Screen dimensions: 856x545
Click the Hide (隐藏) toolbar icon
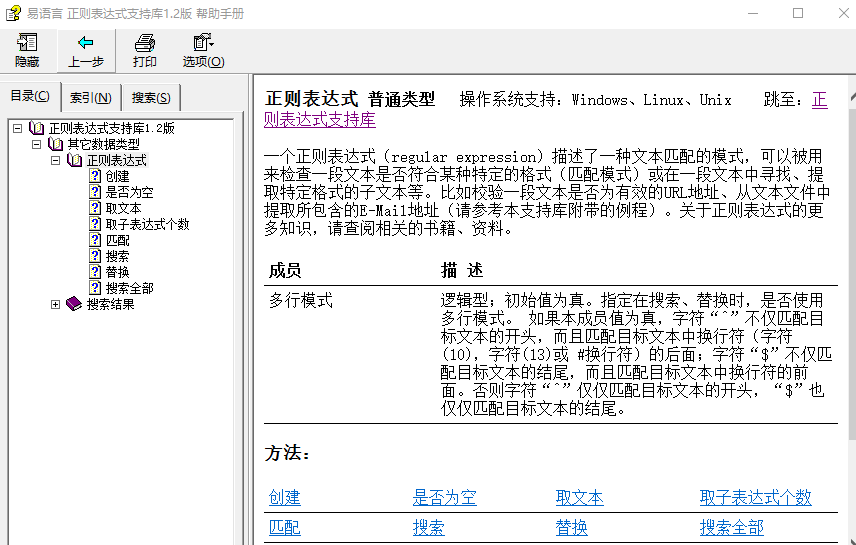27,43
